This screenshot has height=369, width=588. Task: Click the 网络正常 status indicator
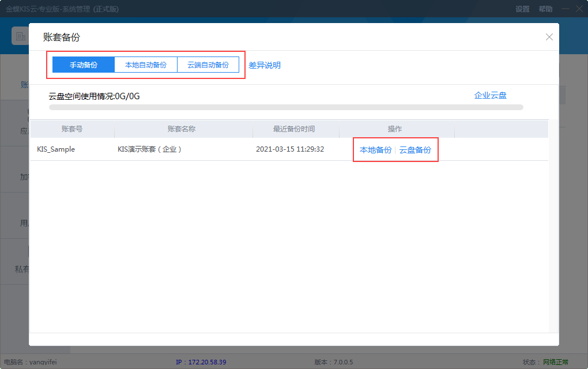pyautogui.click(x=555, y=362)
